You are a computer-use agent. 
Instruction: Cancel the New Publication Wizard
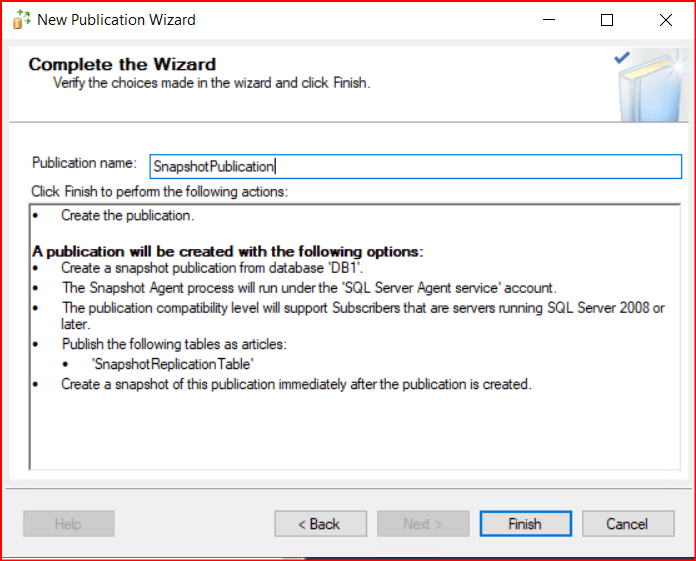[627, 524]
